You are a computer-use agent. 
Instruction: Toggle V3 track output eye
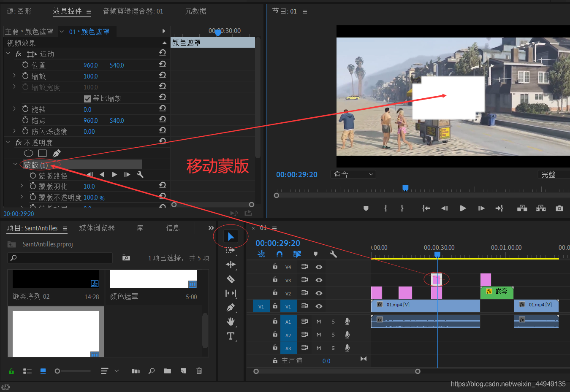(x=319, y=280)
